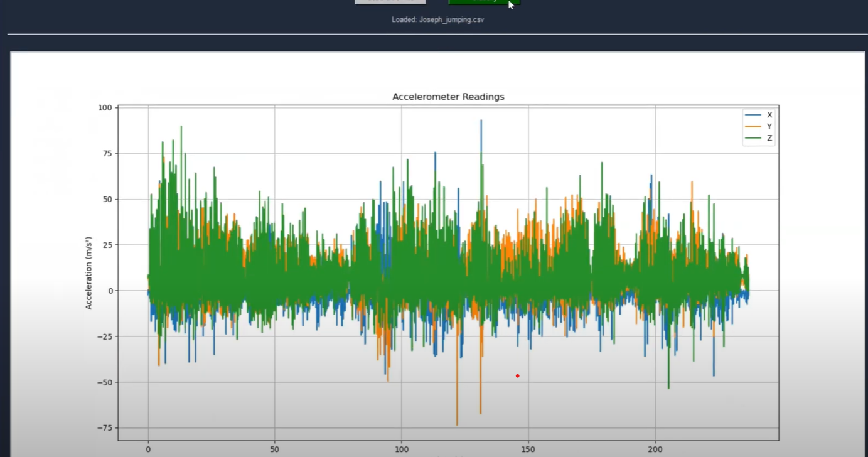Viewport: 868px width, 457px height.
Task: Click the blue line swatch in the legend
Action: [753, 115]
